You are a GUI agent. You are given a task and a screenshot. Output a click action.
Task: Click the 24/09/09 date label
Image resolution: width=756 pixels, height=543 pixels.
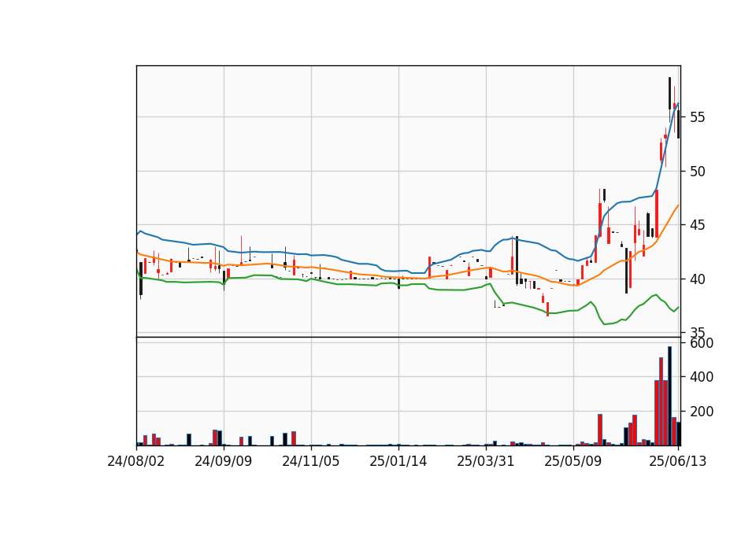point(223,462)
